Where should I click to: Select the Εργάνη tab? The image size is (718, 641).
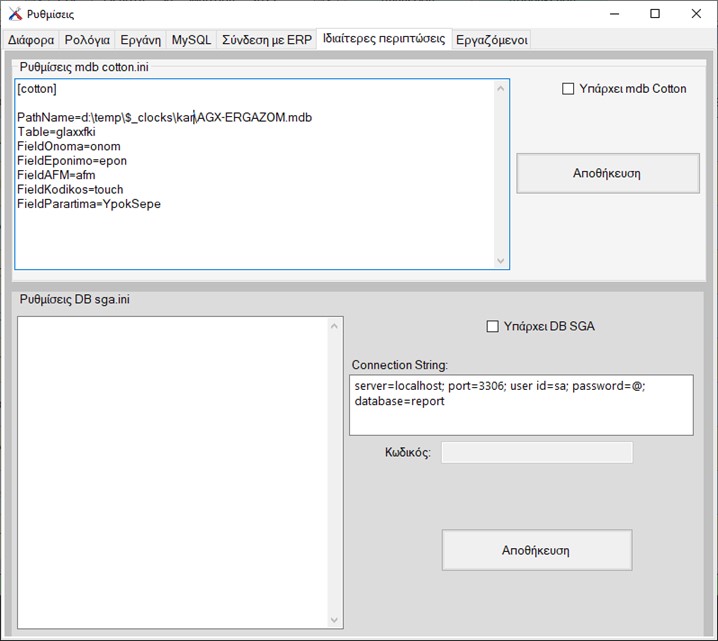click(140, 40)
